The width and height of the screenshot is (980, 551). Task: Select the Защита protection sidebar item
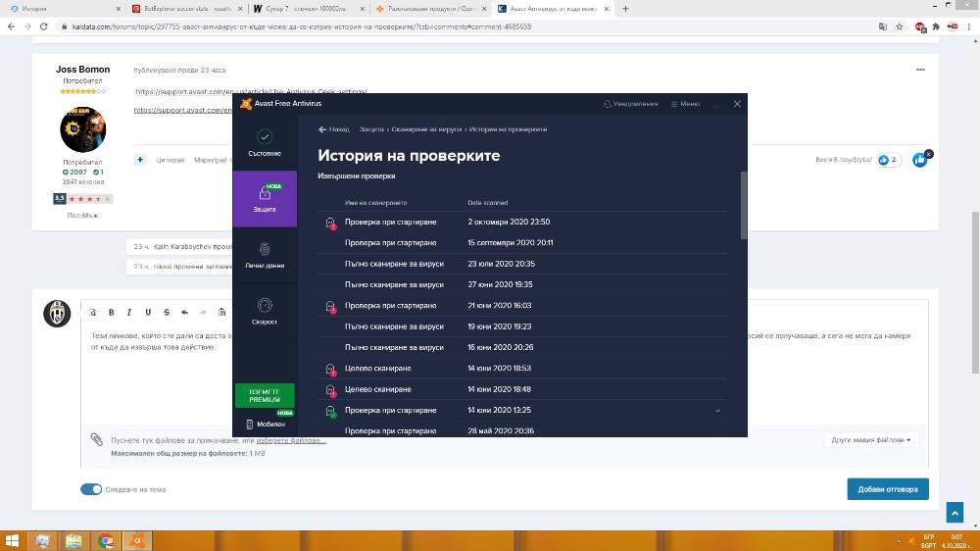265,198
